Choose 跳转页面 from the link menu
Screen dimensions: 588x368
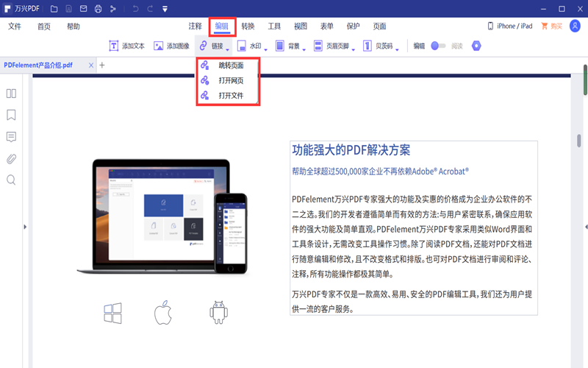click(231, 66)
